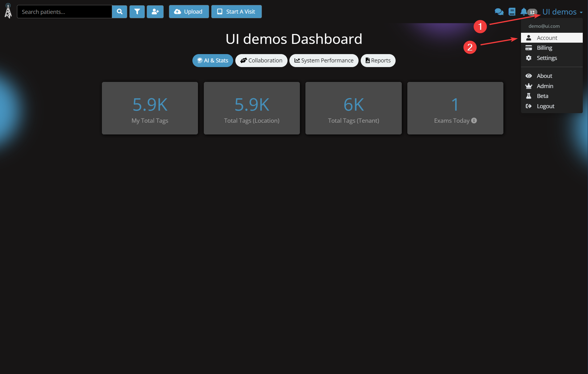The image size is (588, 374).
Task: Click the add patient icon button
Action: point(155,12)
